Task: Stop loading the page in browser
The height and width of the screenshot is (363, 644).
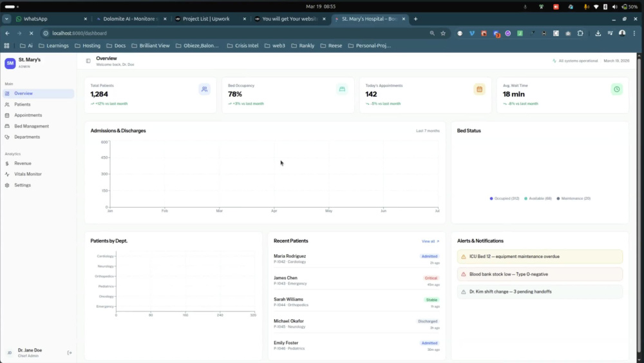Action: (x=31, y=34)
